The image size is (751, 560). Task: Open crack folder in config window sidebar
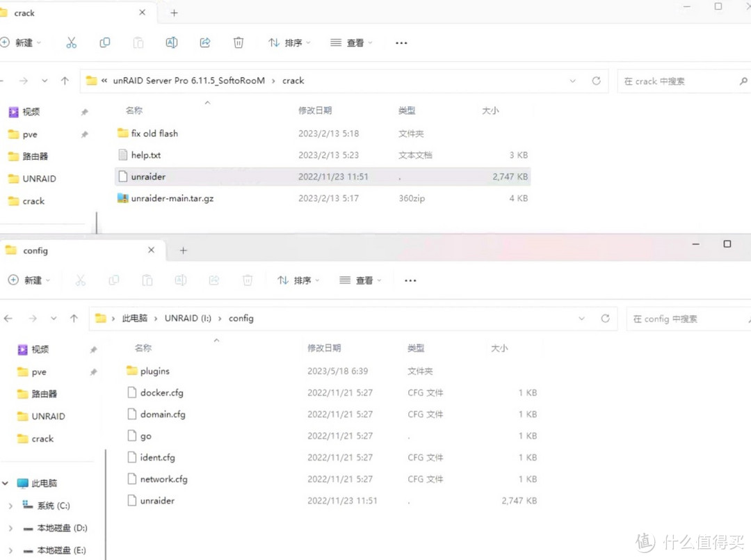point(42,438)
